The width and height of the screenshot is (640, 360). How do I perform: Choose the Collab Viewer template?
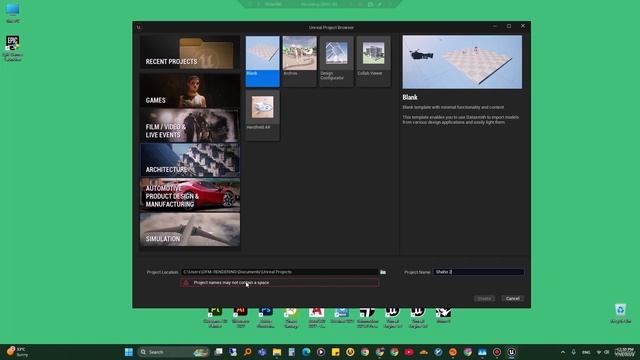[373, 61]
